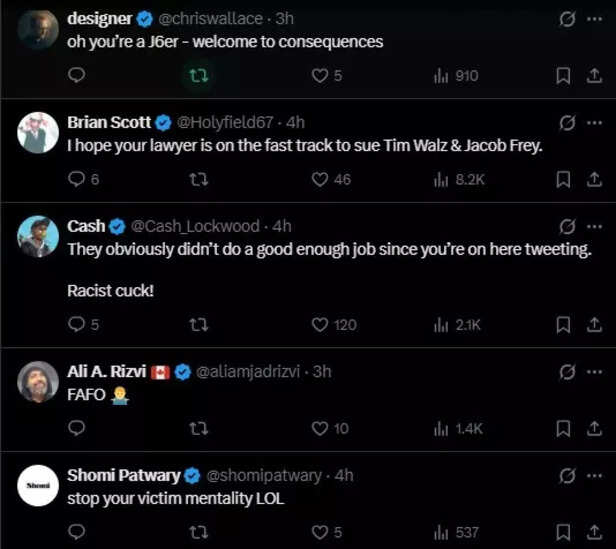This screenshot has width=616, height=549.
Task: Open the 4h timestamp on Shomi Patwary's tweet
Action: point(344,475)
